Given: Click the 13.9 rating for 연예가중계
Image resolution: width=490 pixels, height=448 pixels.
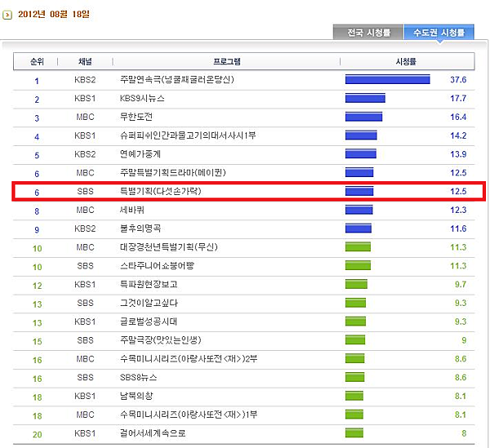Looking at the screenshot, I should [458, 154].
